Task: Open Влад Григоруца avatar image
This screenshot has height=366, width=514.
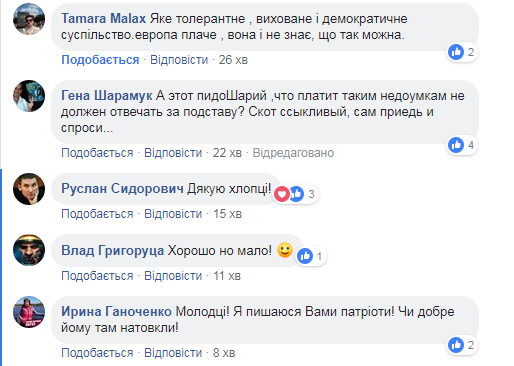Action: click(x=29, y=250)
